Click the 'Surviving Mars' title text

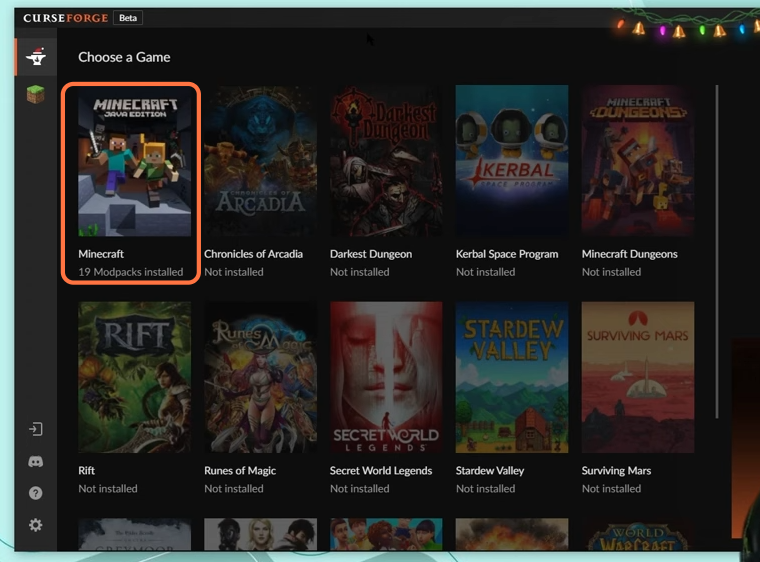pos(616,471)
